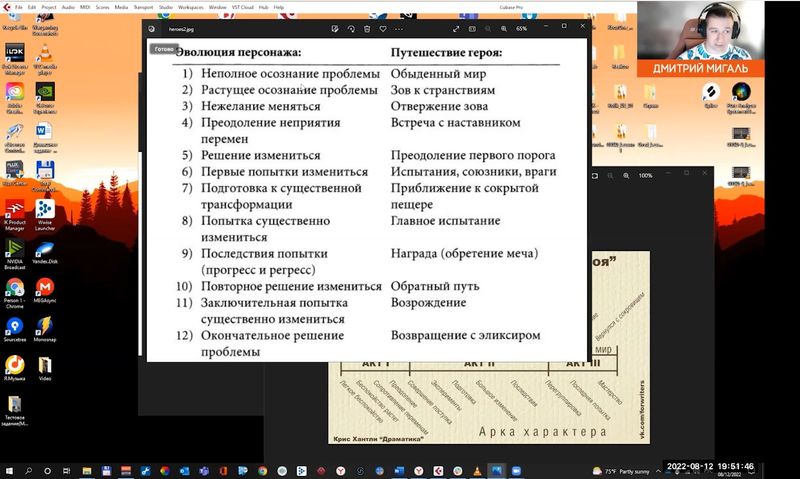The height and width of the screenshot is (479, 800).
Task: Open the File menu in Cubase
Action: point(19,7)
